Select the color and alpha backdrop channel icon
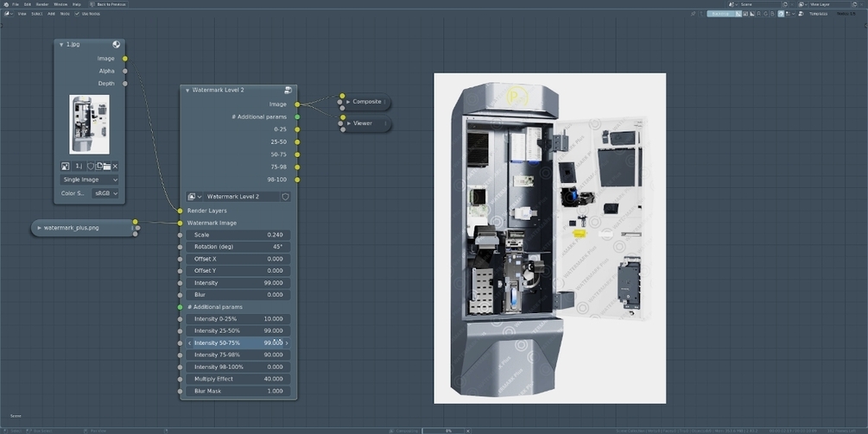868x434 pixels. tap(738, 14)
